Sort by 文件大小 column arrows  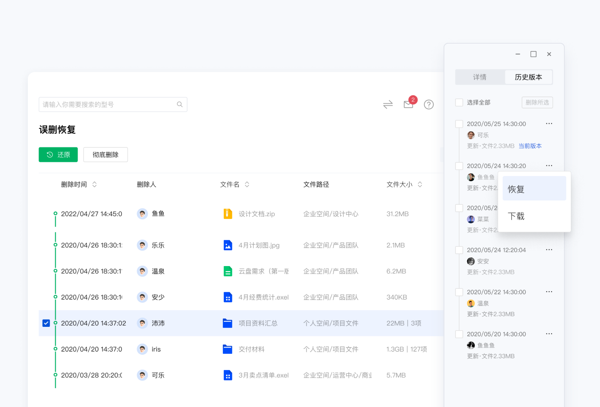tap(420, 185)
